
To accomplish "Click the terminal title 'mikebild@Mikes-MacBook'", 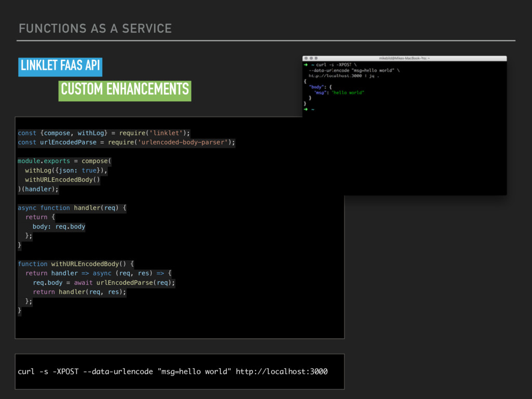I will pos(404,58).
